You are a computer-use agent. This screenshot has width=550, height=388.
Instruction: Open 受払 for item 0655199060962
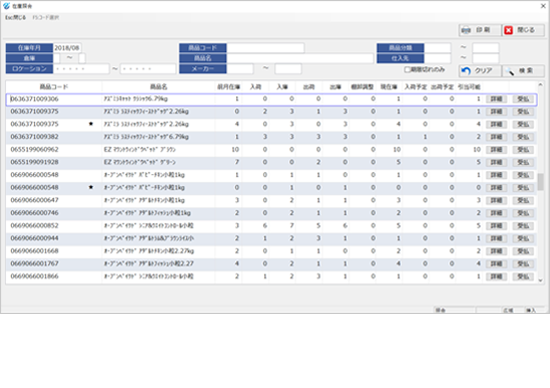[523, 150]
